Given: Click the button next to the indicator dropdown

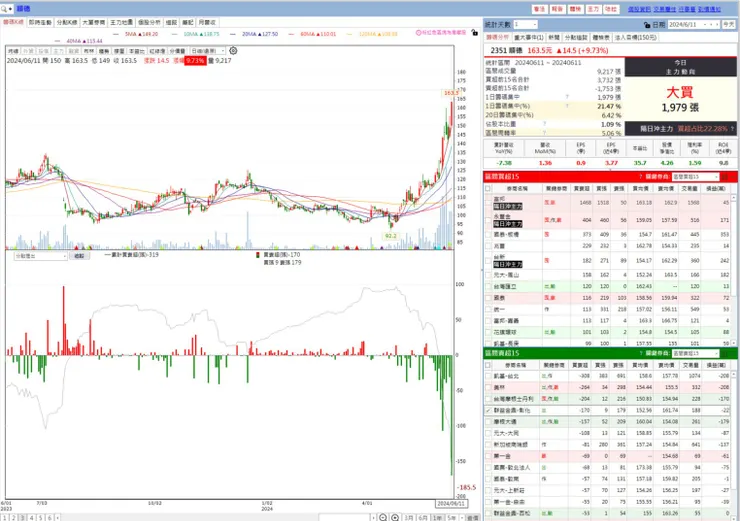Looking at the screenshot, I should tap(79, 256).
